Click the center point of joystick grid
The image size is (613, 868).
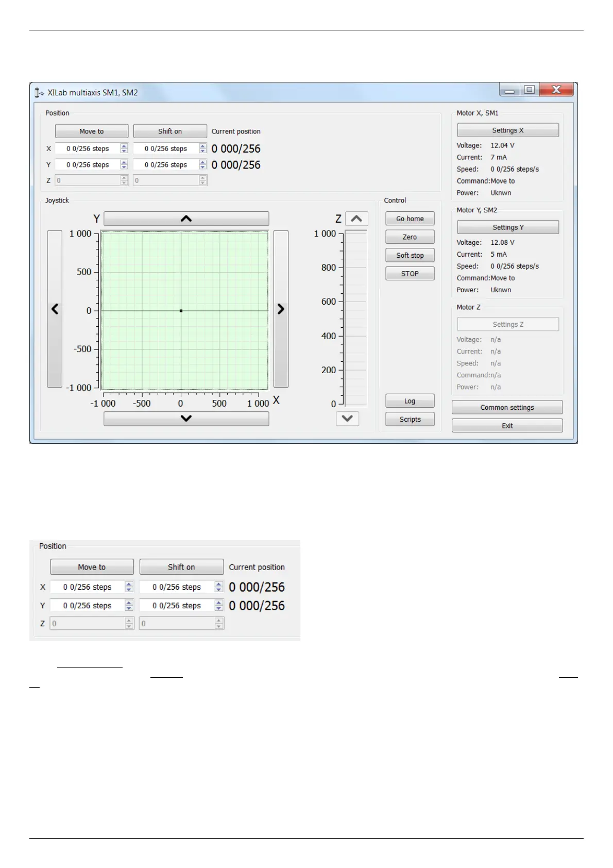point(181,311)
